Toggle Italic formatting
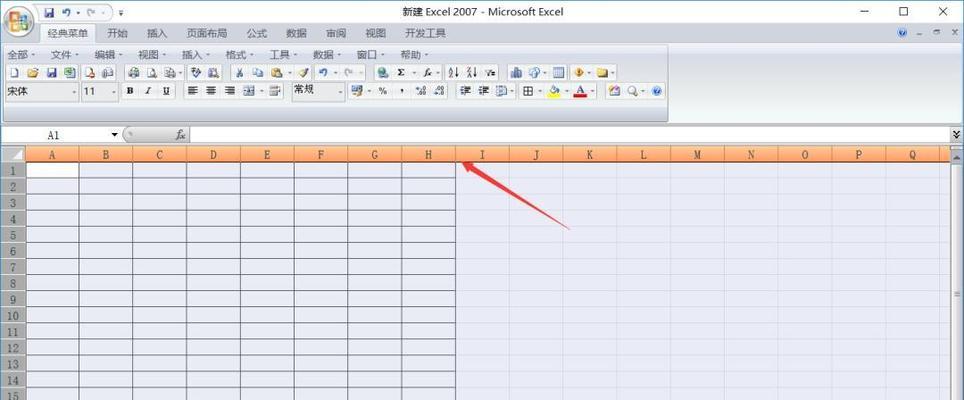Screen dimensions: 964x400 pyautogui.click(x=148, y=91)
